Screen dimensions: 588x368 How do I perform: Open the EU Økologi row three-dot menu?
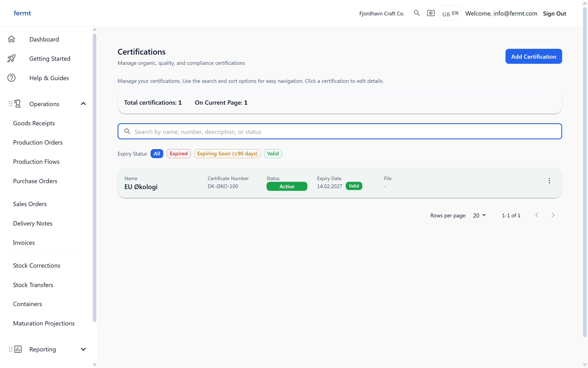pos(549,181)
